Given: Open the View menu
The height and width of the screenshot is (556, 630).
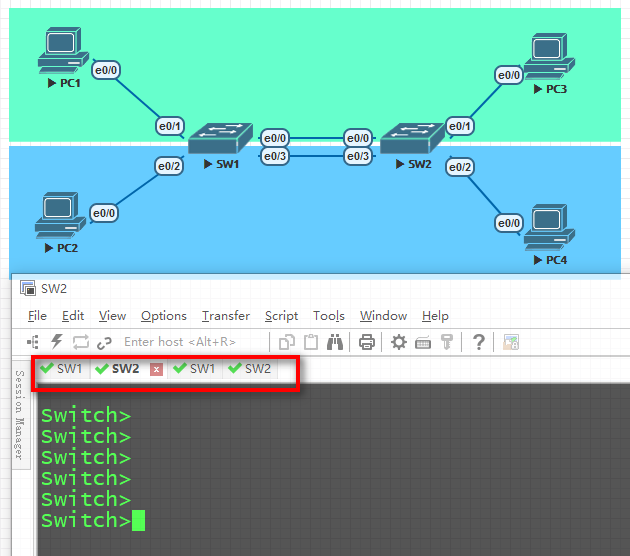Looking at the screenshot, I should pos(112,316).
